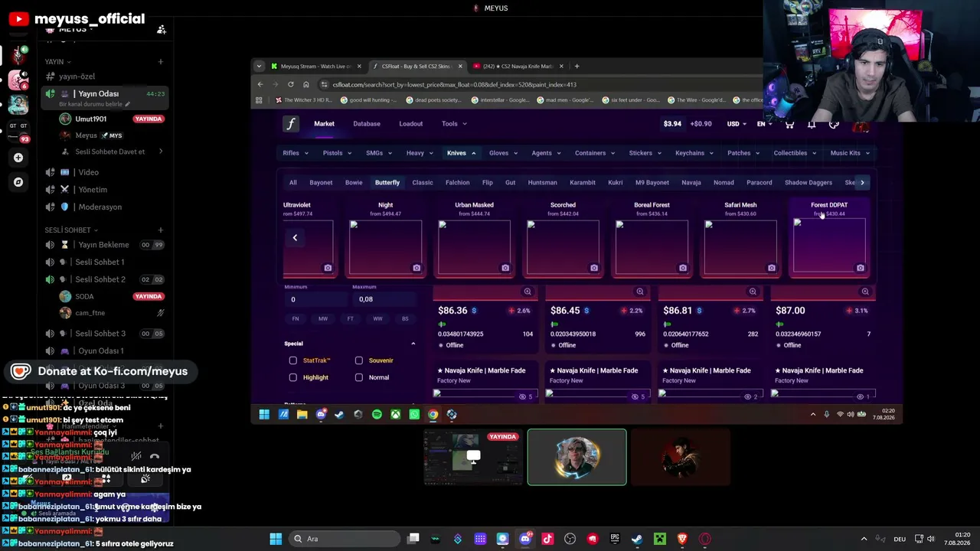Screen dimensions: 980x551
Task: Click Chrome icon in the streamed desktop taskbar
Action: tap(433, 415)
